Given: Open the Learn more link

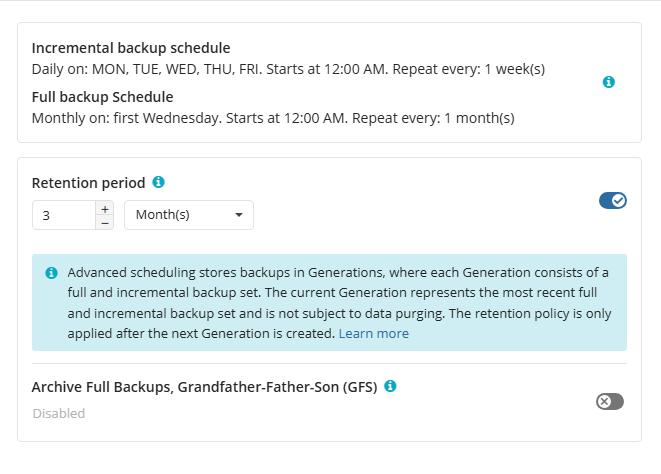Looking at the screenshot, I should click(373, 333).
